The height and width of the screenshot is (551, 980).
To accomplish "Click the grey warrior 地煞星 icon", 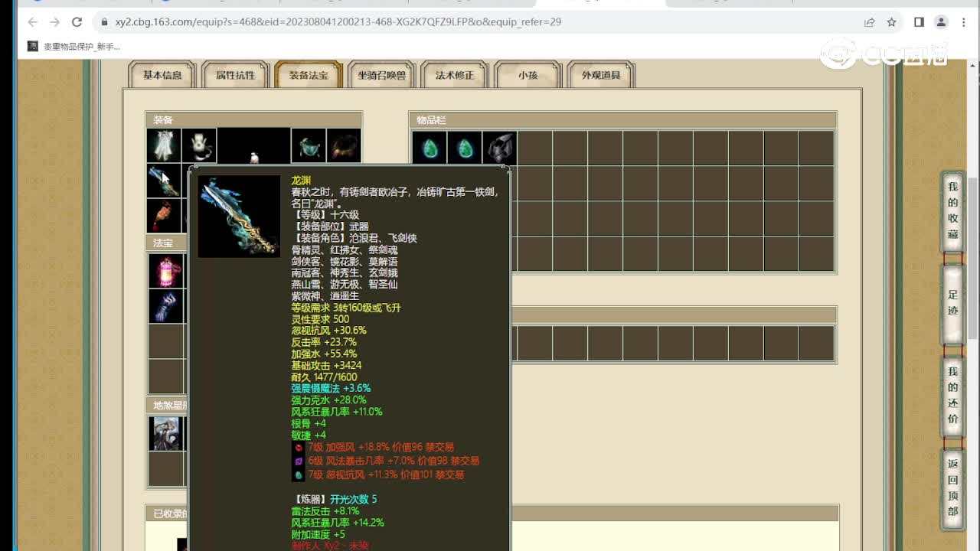I will tap(166, 433).
